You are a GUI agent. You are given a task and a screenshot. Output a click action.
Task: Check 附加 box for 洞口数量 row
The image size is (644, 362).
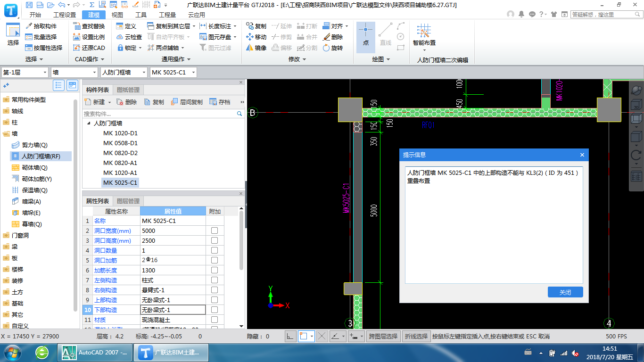click(x=215, y=250)
